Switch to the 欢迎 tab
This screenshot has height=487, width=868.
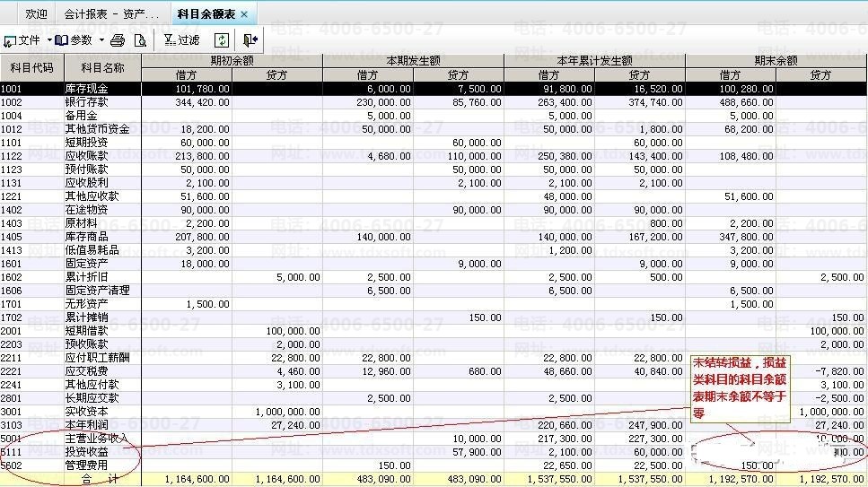point(36,14)
